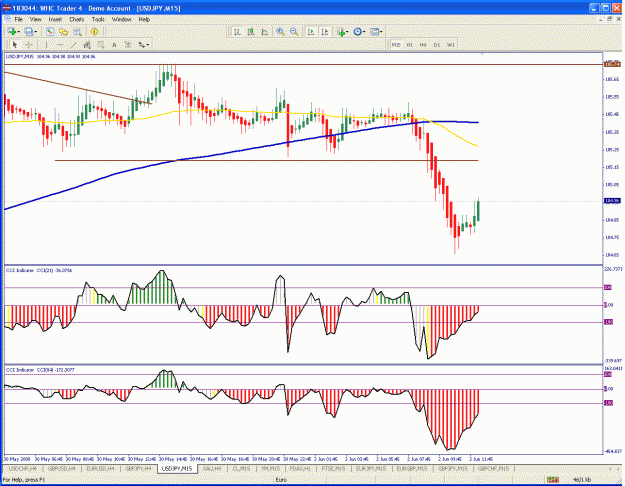The width and height of the screenshot is (625, 486).
Task: Click 'For Help, press F1' status text
Action: coord(24,480)
